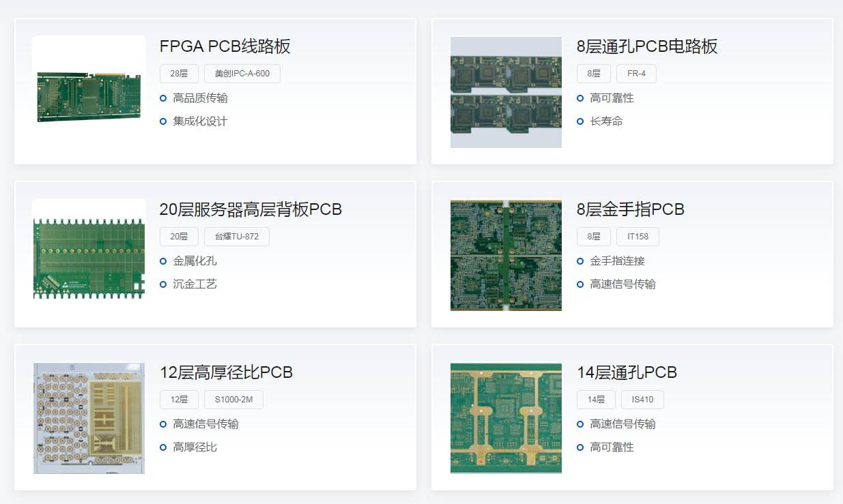Select the FR-4 material tag

[636, 74]
